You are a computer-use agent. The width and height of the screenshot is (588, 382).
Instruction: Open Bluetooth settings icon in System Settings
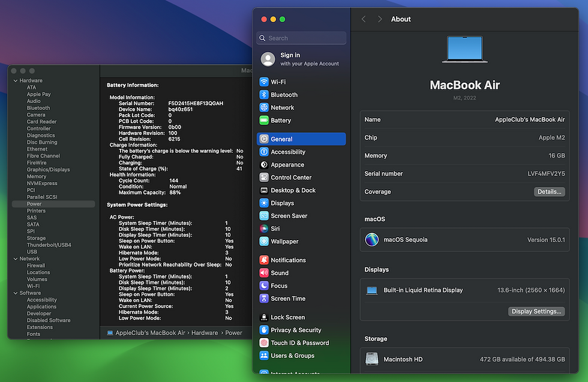pos(264,94)
